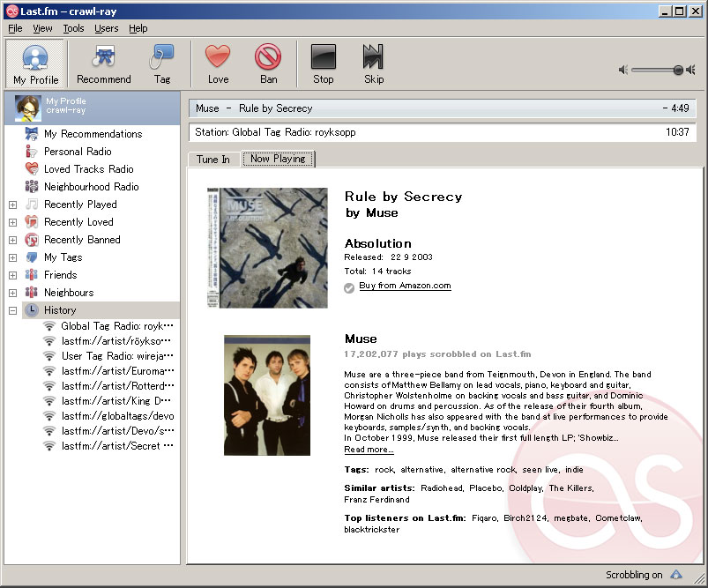Select the Recently Played label in sidebar

80,205
